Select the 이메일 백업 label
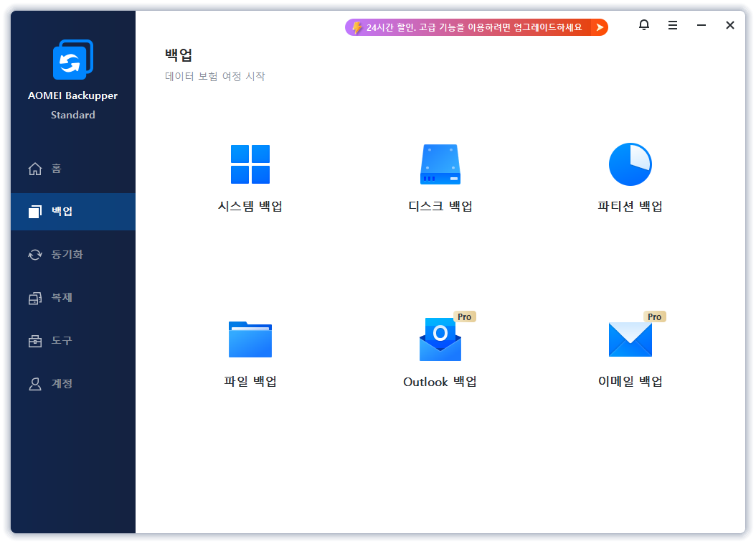This screenshot has width=756, height=544. (630, 382)
